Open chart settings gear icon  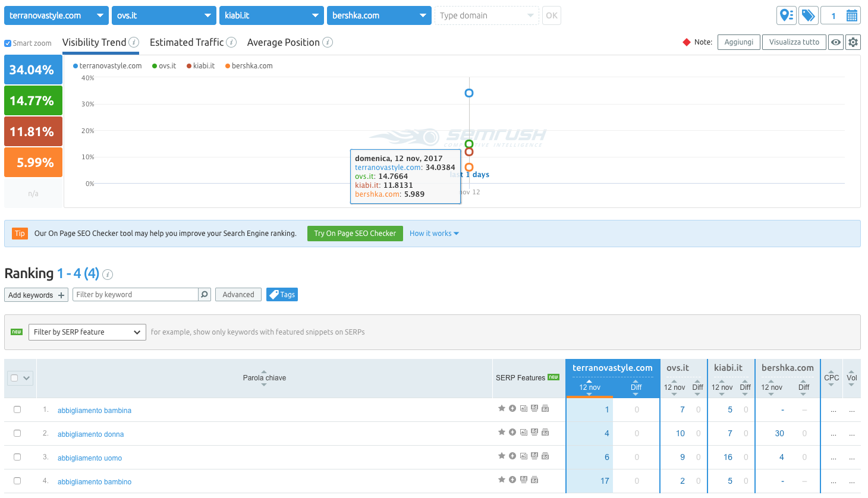point(853,42)
